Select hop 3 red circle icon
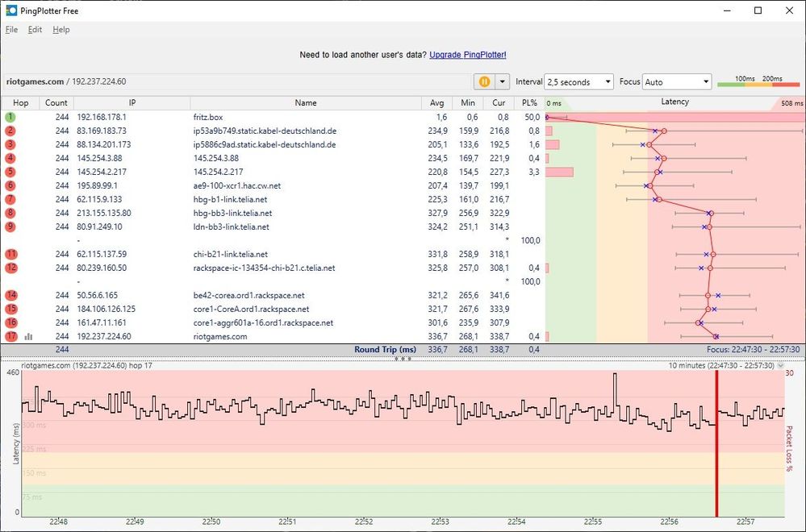Image resolution: width=806 pixels, height=532 pixels. click(10, 144)
